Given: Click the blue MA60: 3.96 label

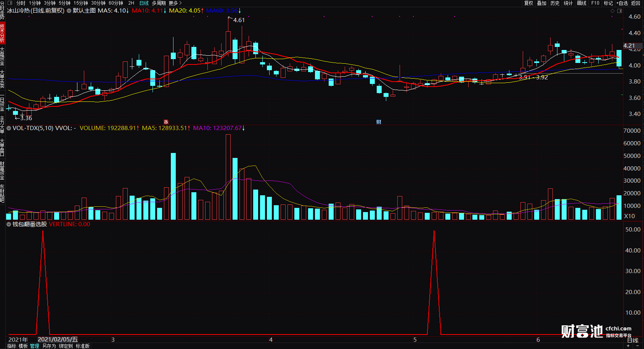Looking at the screenshot, I should pyautogui.click(x=223, y=11).
